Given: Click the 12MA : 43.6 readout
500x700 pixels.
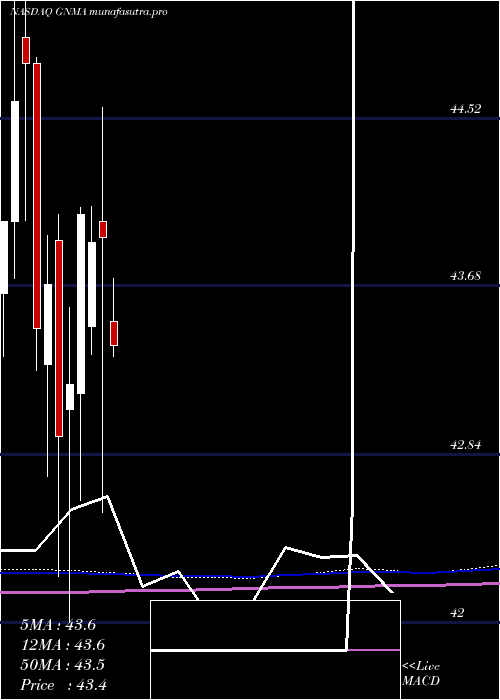Looking at the screenshot, I should 62,645.
